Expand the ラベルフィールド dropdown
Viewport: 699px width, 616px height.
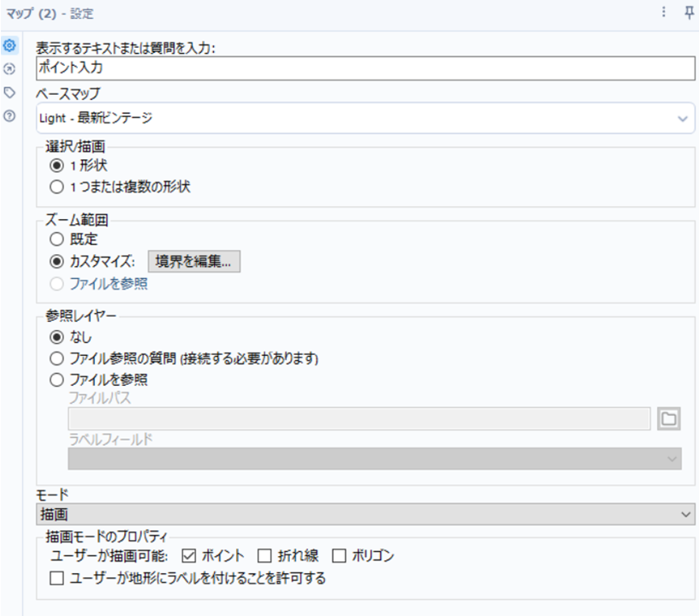(x=374, y=459)
